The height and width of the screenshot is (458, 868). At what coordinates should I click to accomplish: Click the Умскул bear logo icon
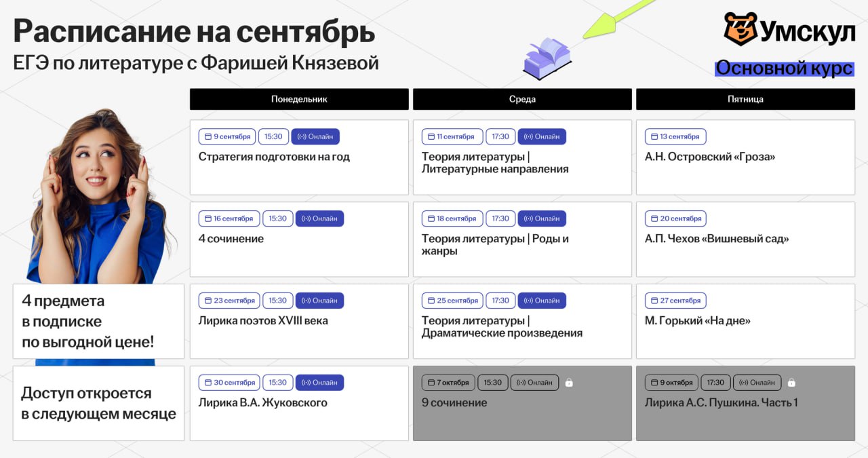pos(740,29)
